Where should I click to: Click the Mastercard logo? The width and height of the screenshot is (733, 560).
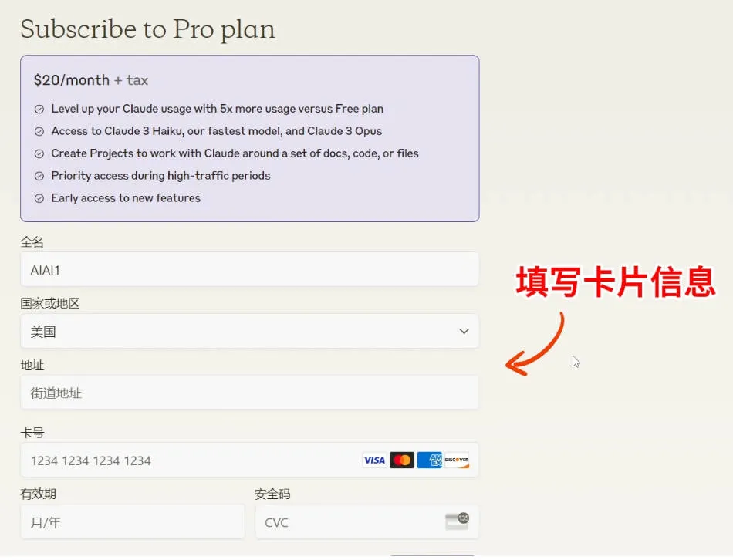tap(401, 460)
